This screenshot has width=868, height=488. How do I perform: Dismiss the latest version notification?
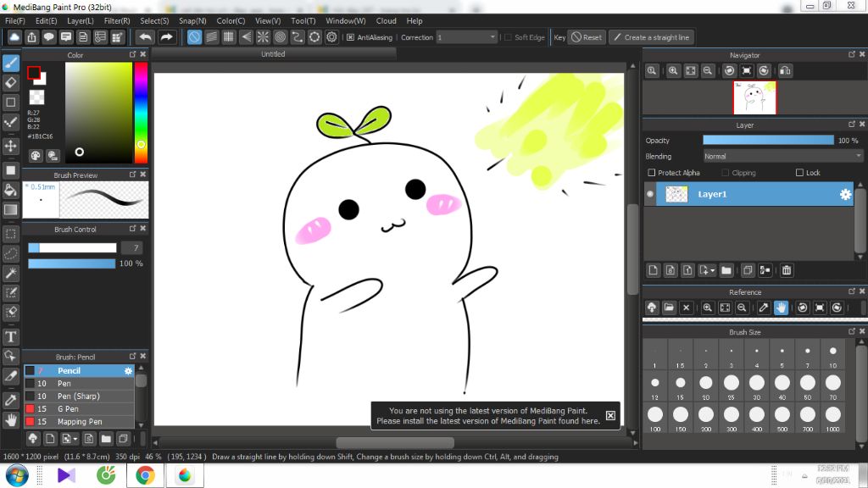(x=610, y=415)
